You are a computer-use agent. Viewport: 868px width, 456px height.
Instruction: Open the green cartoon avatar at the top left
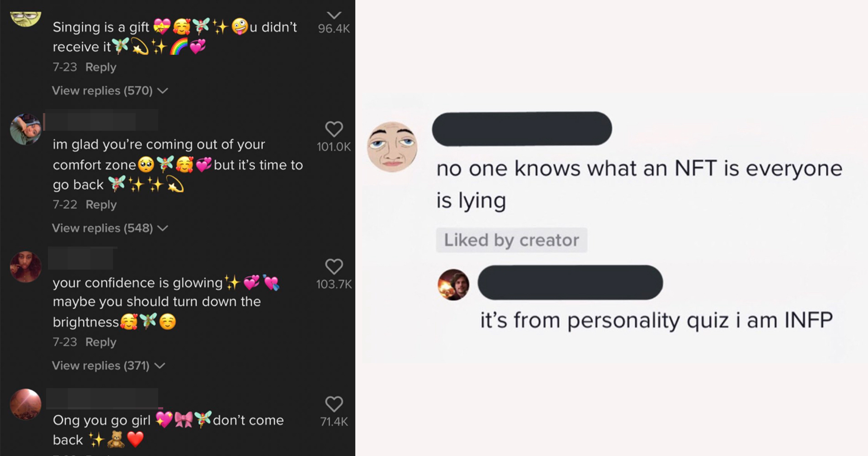(x=26, y=18)
